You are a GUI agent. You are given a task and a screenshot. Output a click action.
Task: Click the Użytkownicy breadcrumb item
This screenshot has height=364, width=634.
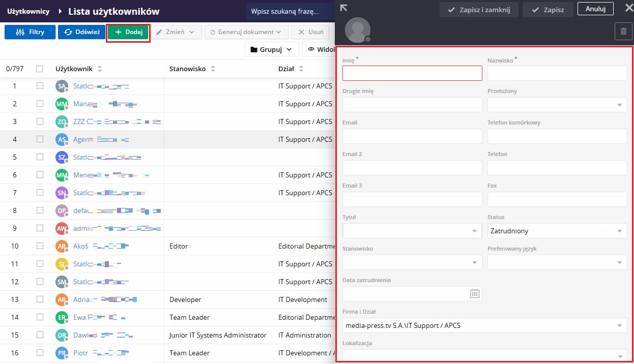tap(28, 11)
